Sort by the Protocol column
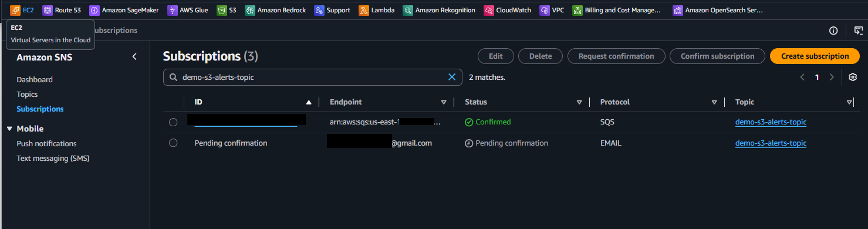This screenshot has width=868, height=229. coord(714,102)
